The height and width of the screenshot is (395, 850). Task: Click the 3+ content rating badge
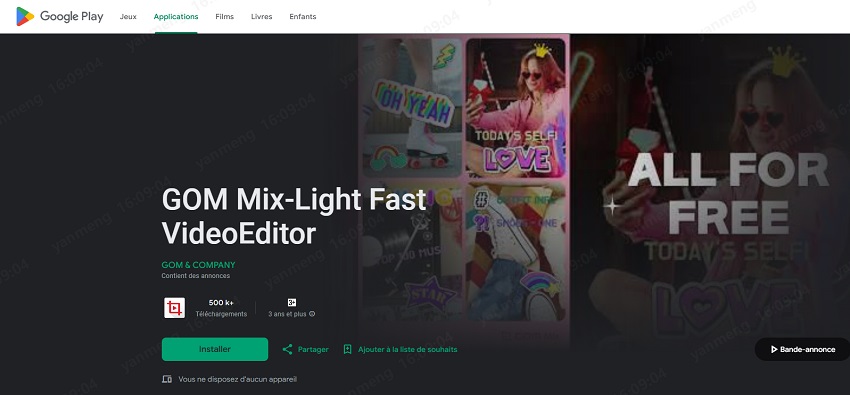[x=292, y=302]
